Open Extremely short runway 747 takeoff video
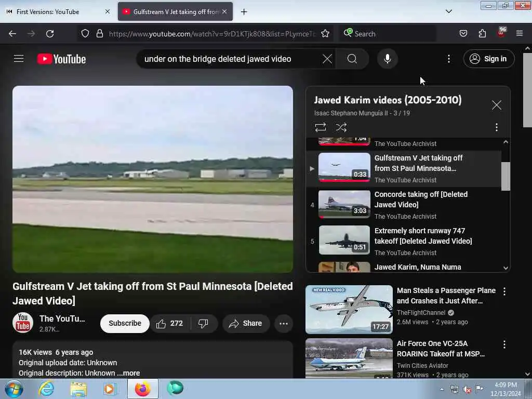 423,236
